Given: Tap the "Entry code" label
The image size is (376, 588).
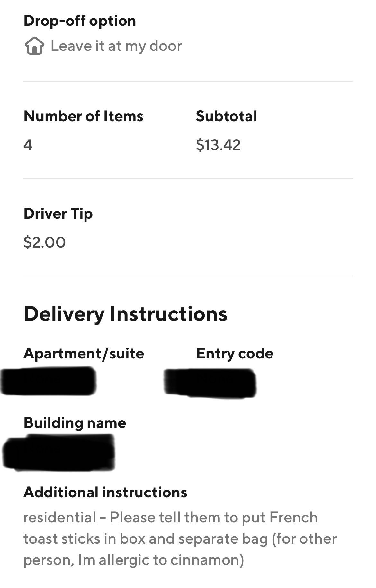Looking at the screenshot, I should [235, 354].
